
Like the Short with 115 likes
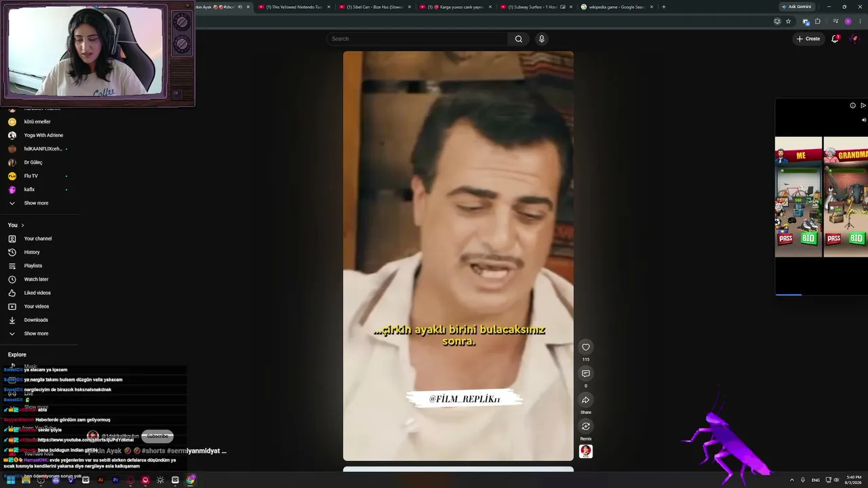pyautogui.click(x=586, y=347)
